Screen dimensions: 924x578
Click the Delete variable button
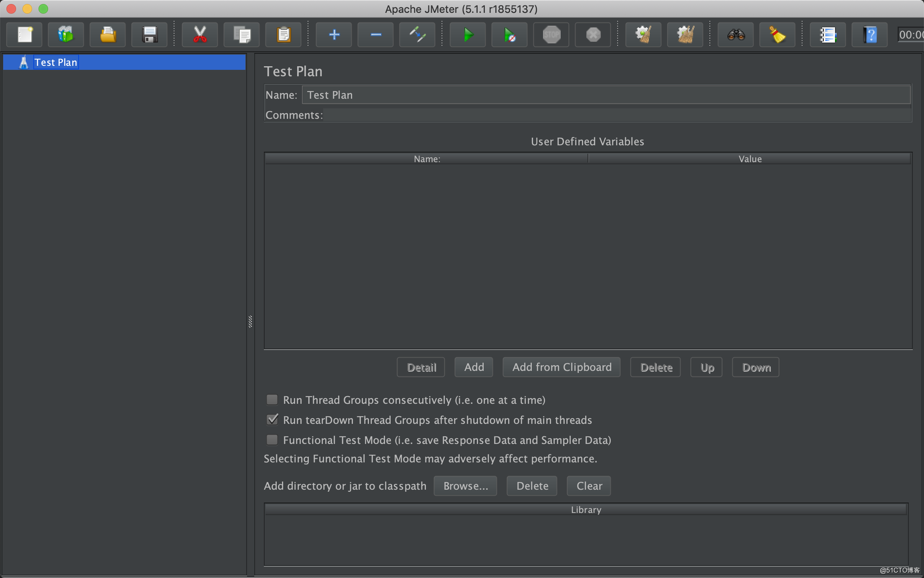(x=656, y=367)
